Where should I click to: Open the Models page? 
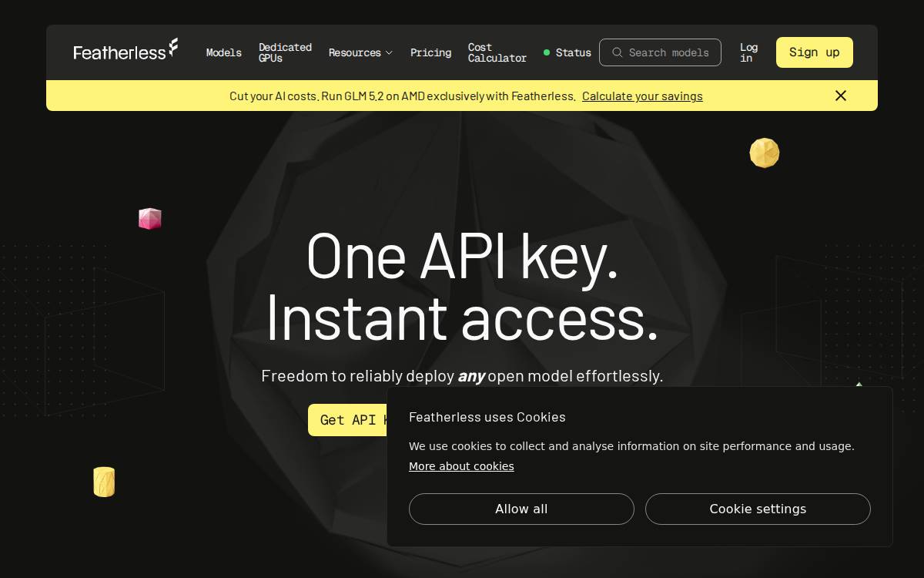224,52
